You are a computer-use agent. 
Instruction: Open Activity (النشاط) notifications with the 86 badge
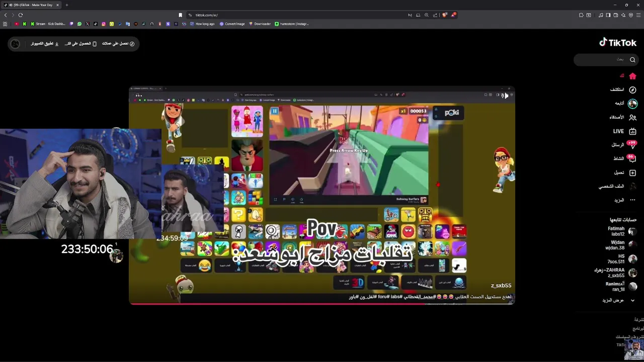coord(624,158)
